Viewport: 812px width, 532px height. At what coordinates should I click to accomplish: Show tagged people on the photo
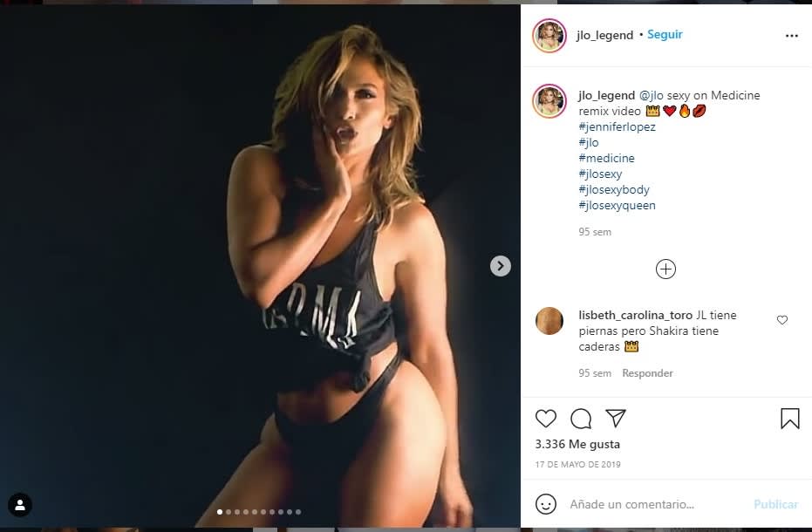19,504
